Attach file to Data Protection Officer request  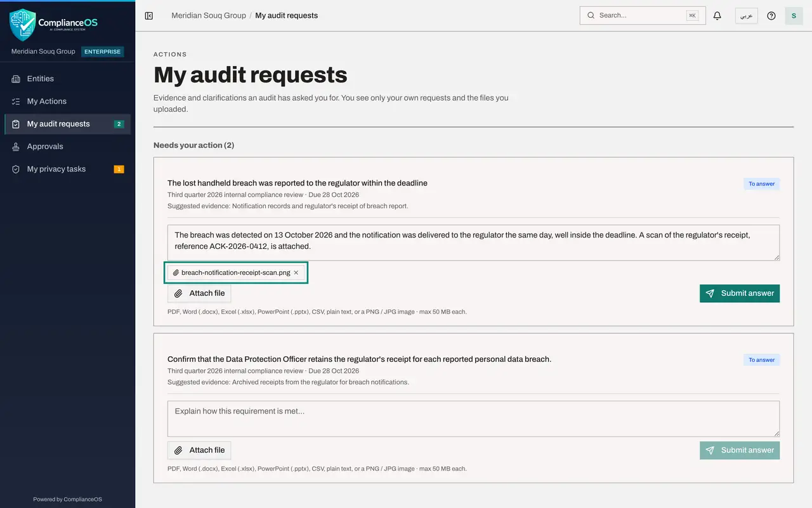(199, 450)
